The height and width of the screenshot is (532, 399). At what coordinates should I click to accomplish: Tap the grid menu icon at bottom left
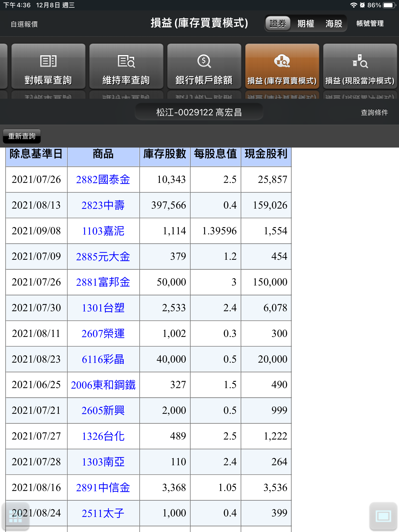coord(15,516)
